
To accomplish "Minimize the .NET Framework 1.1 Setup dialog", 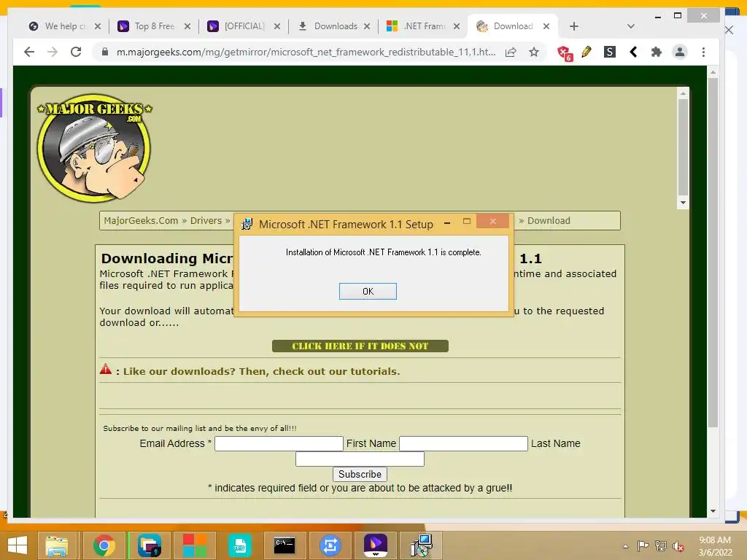I will (x=447, y=222).
